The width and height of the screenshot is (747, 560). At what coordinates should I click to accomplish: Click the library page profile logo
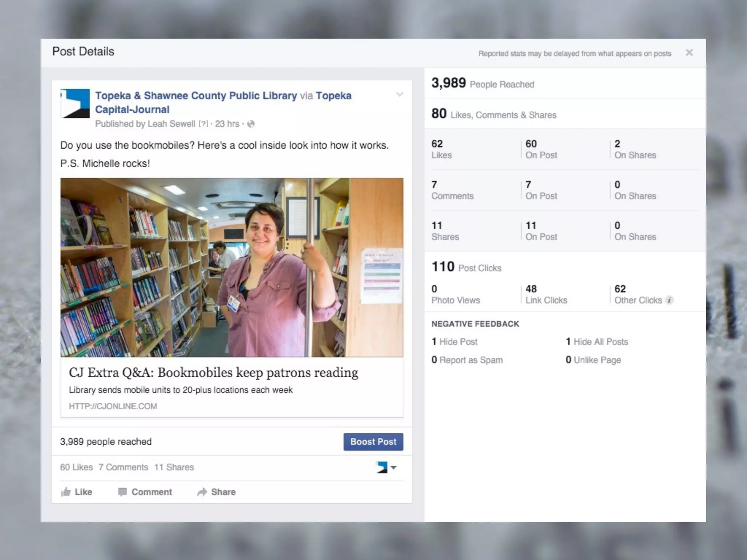click(75, 103)
